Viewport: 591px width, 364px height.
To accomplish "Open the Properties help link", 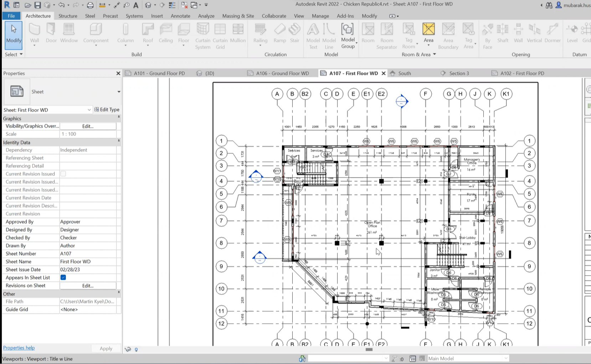I will 19,348.
